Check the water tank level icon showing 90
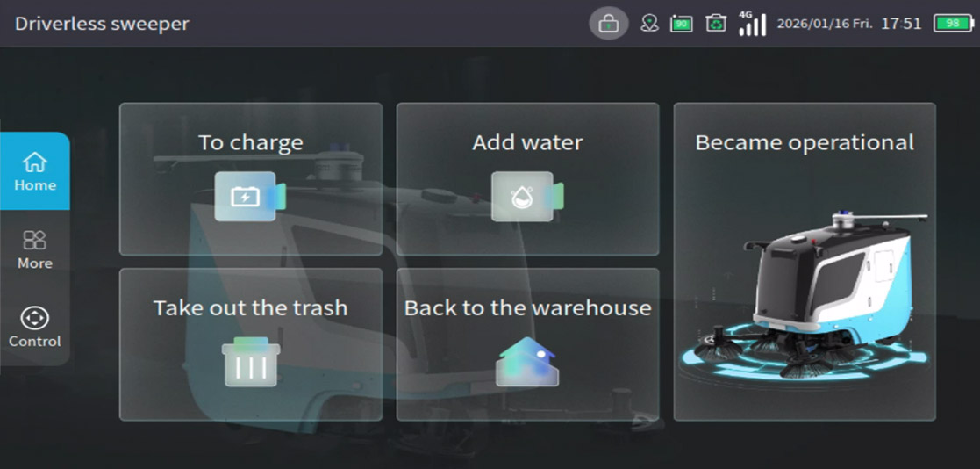 point(682,24)
